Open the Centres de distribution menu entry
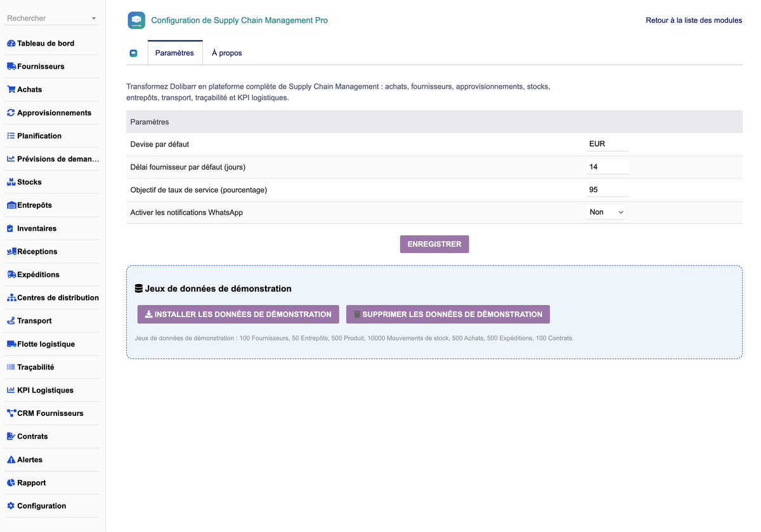 58,298
